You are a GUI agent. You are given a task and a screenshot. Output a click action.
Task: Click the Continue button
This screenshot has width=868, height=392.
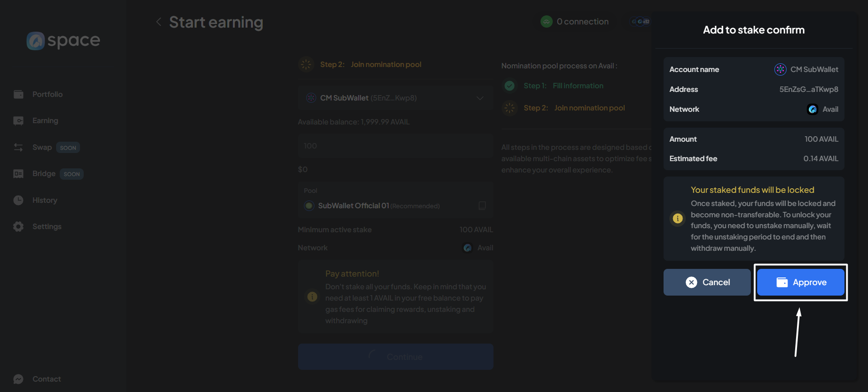[x=395, y=357]
